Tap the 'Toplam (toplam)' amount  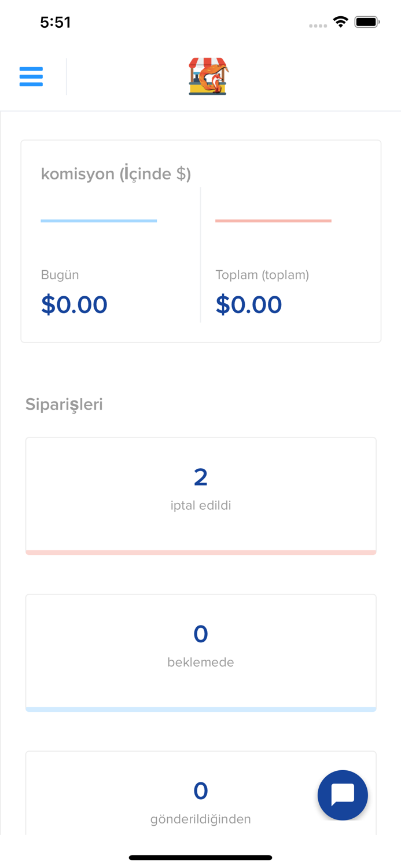(x=249, y=304)
